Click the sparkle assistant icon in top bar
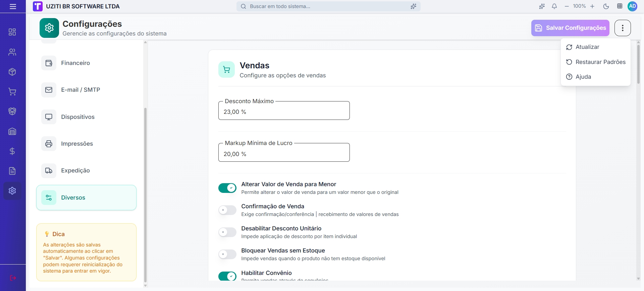This screenshot has width=644, height=291. point(542,6)
